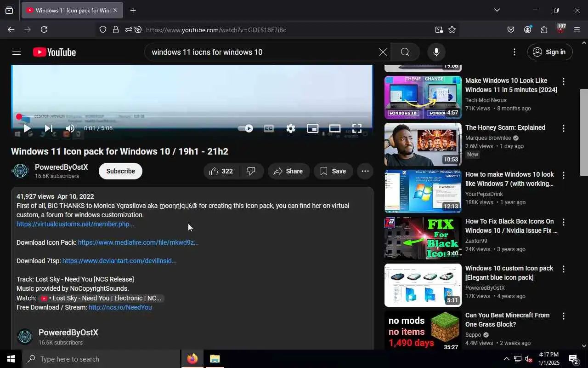Dislike this video
The width and height of the screenshot is (588, 368).
click(x=251, y=171)
